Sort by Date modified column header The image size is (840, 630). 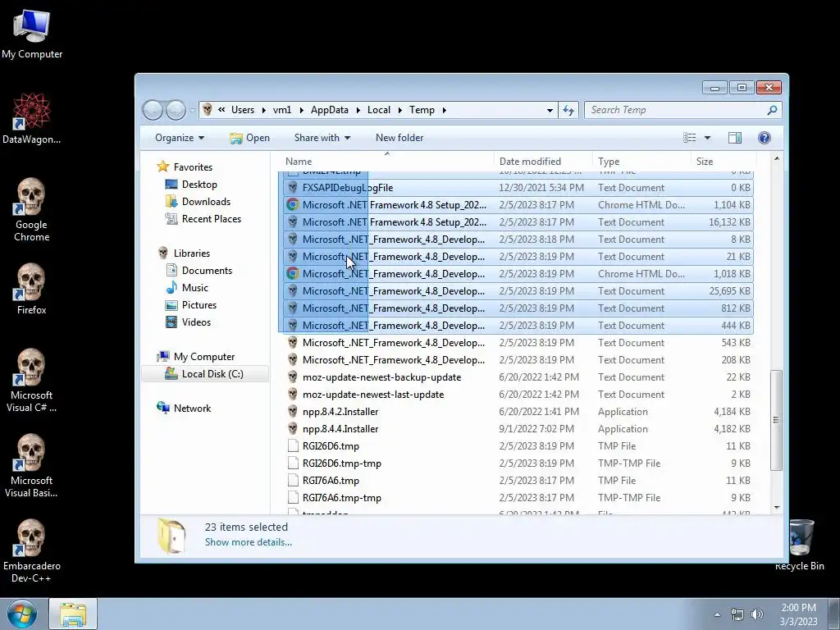point(543,161)
